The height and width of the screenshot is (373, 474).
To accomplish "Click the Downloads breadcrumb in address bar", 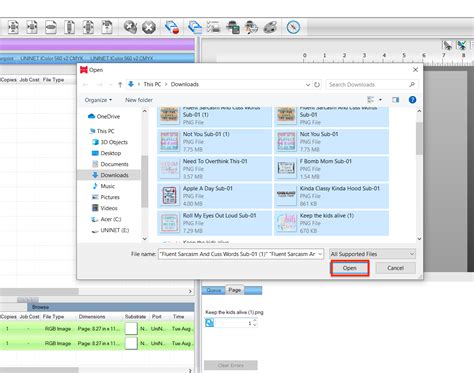I will pos(185,85).
